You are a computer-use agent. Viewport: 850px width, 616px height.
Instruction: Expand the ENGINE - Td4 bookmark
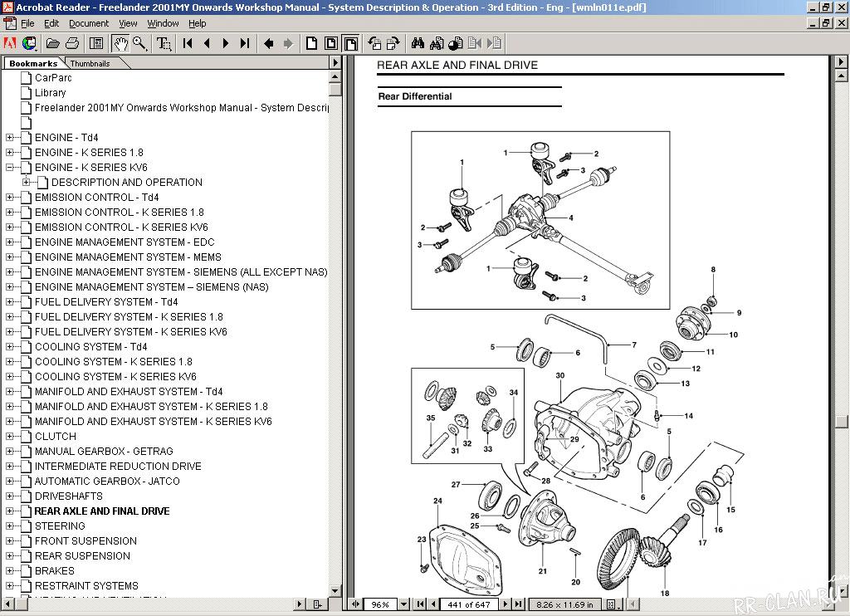[7, 137]
